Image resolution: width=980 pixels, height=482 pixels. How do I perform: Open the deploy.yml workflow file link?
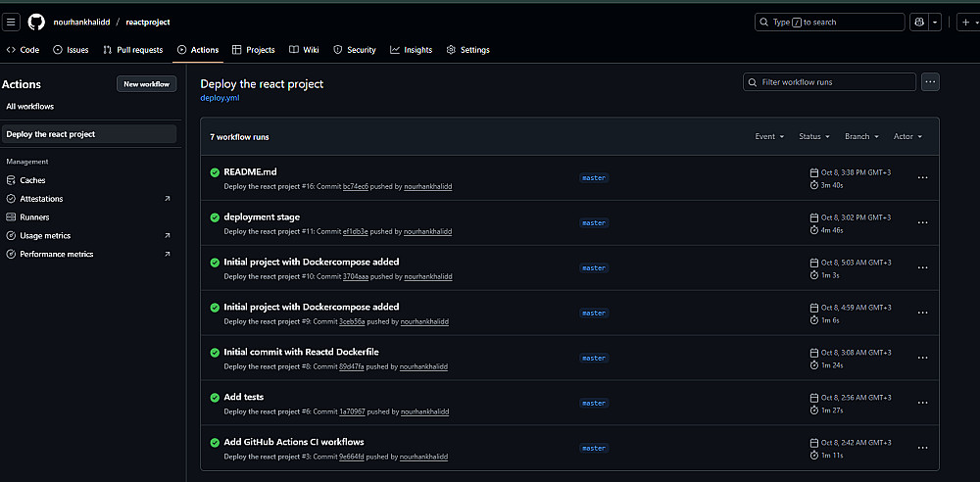[220, 98]
